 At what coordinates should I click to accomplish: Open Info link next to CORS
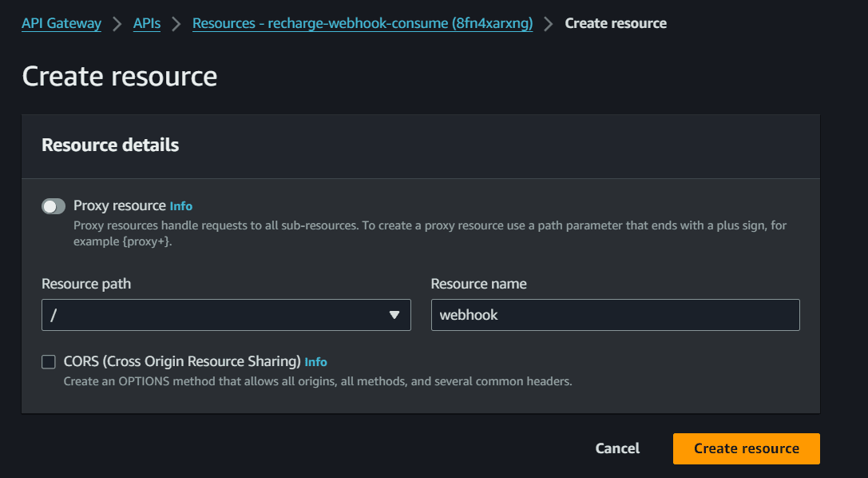[315, 361]
